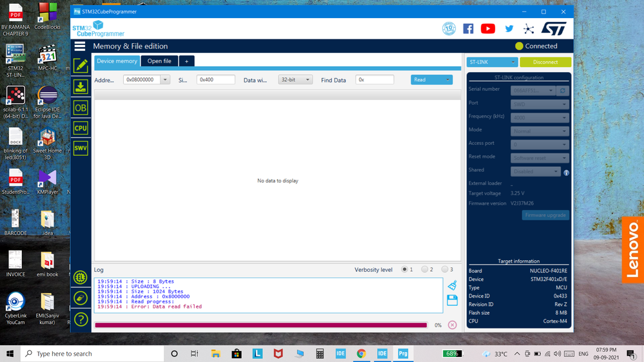This screenshot has height=362, width=644.
Task: Click the Firmware upgrade button
Action: 545,215
